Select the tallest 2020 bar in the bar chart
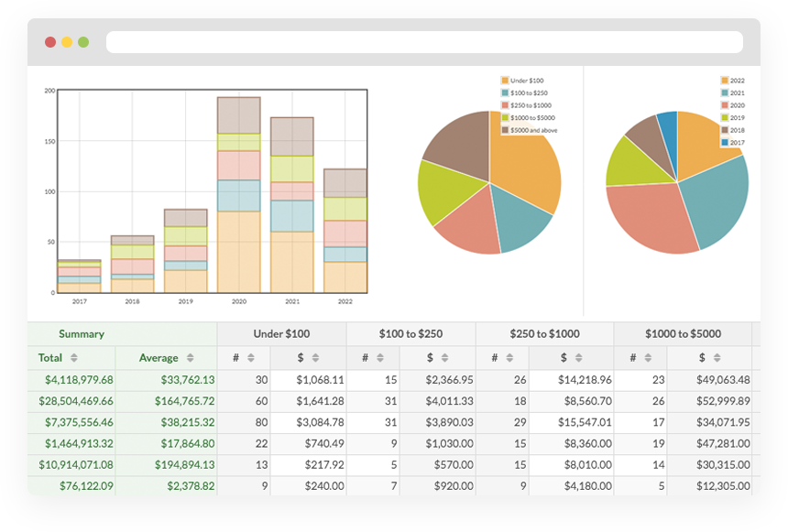The width and height of the screenshot is (788, 532). 240,192
